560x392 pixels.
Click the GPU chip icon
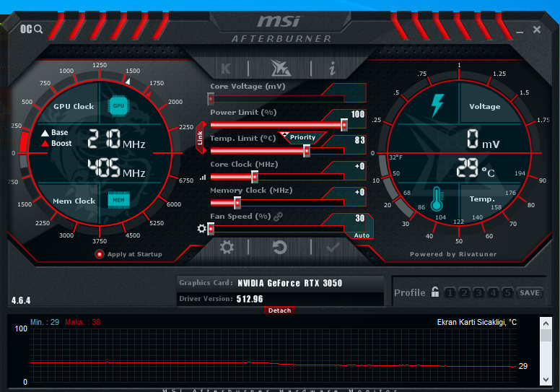point(118,106)
